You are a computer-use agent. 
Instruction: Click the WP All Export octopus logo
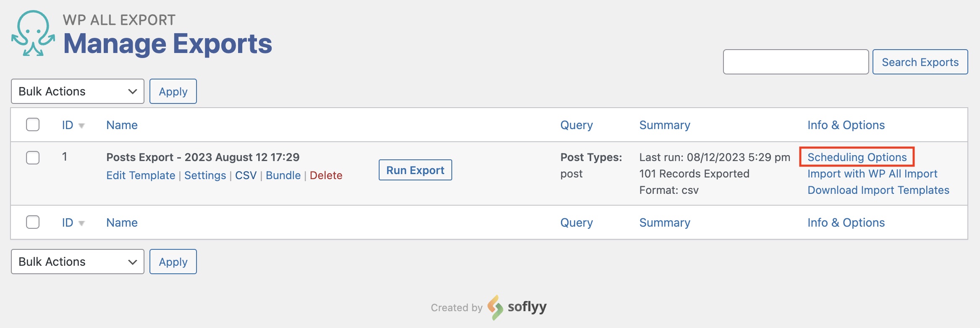click(x=33, y=34)
